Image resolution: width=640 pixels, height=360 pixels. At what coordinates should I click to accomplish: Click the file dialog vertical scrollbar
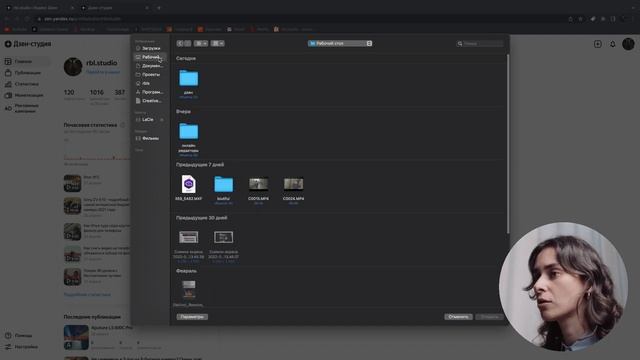click(508, 144)
